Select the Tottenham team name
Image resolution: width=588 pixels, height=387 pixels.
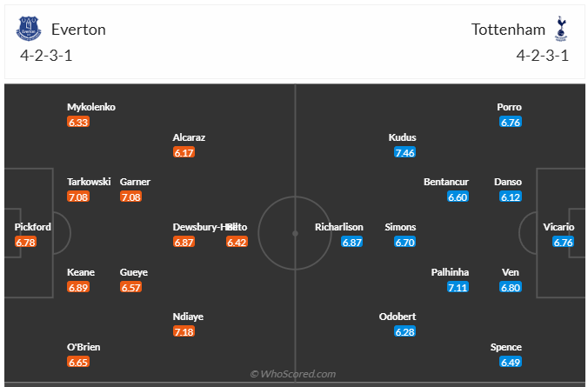(x=509, y=30)
